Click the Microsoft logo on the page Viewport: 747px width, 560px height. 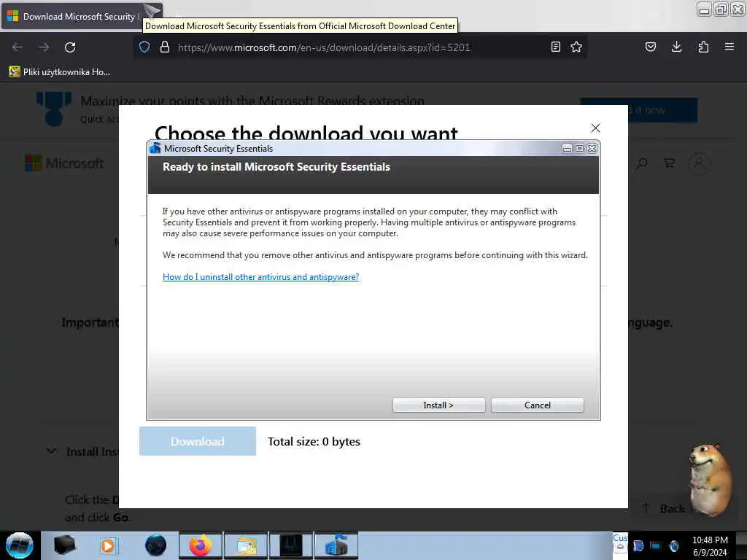point(64,163)
